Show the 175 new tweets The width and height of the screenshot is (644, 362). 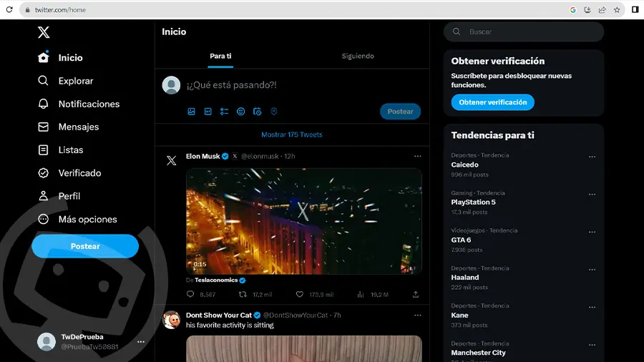click(292, 134)
